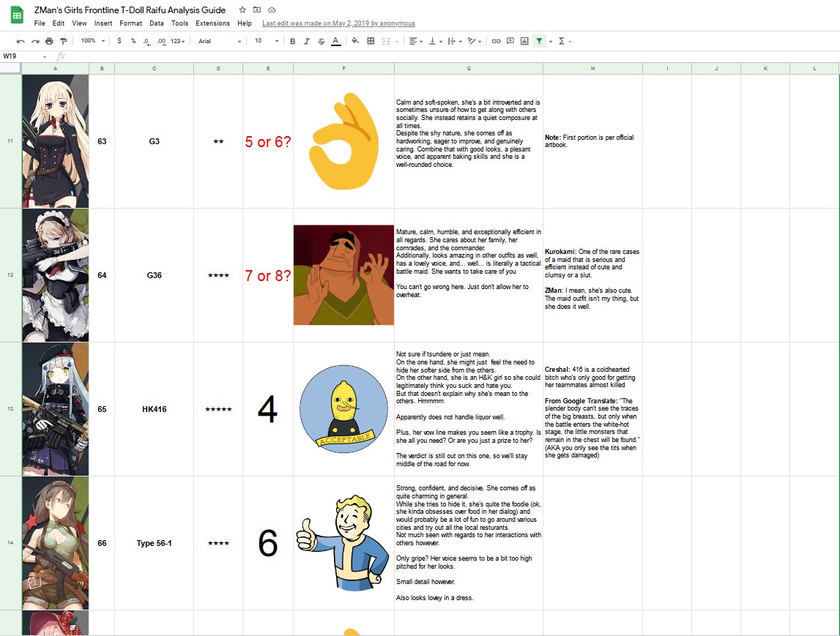This screenshot has height=636, width=840.
Task: Open the Arial font dropdown
Action: [220, 41]
